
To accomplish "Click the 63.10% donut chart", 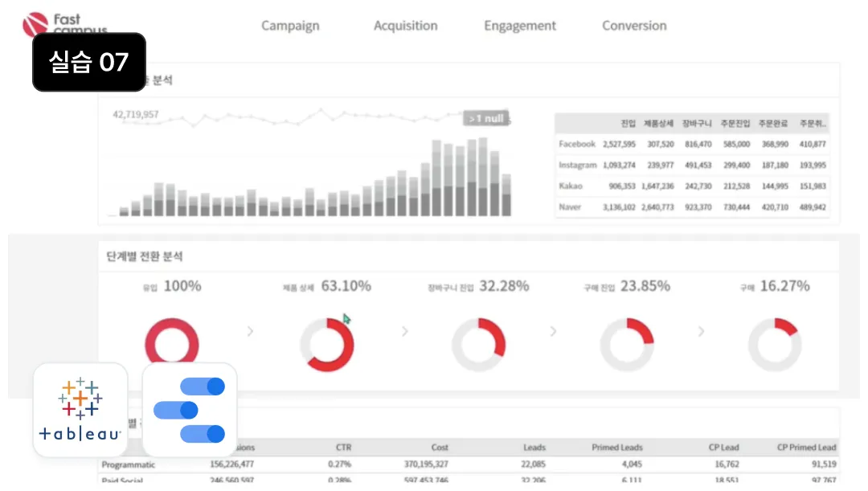I will (326, 344).
